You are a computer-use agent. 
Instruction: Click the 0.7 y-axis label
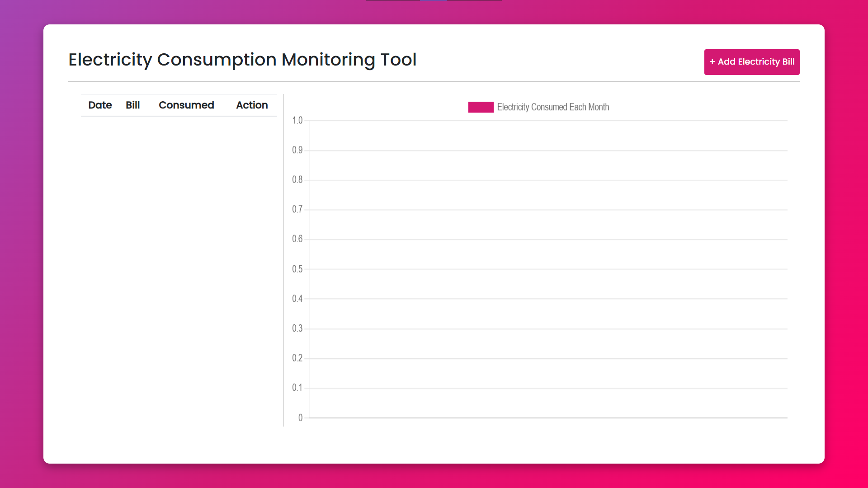297,209
